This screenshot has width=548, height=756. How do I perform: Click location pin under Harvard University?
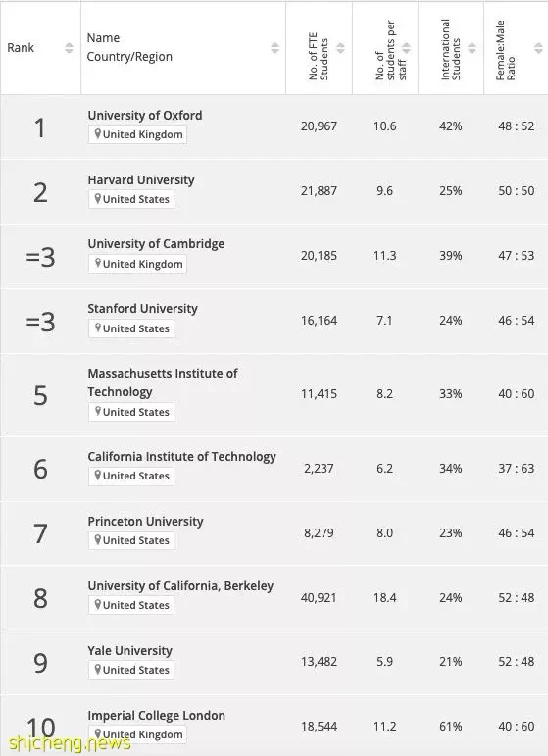(x=97, y=199)
